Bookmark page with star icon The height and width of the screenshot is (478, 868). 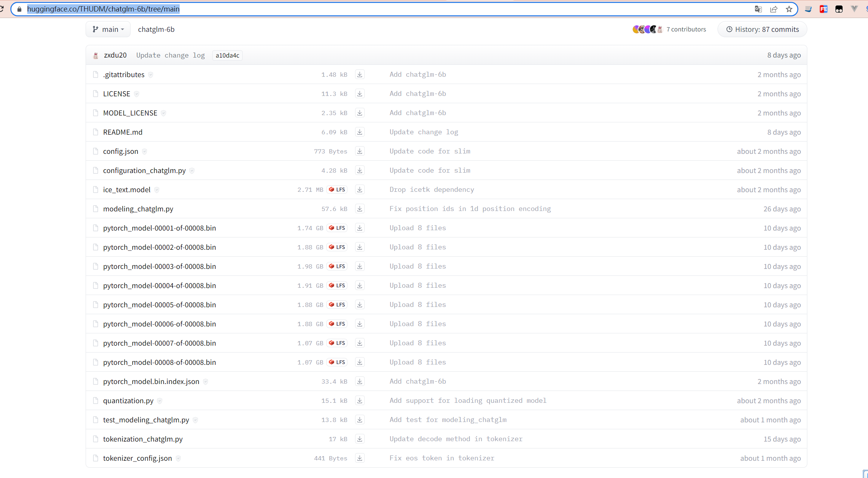[789, 9]
